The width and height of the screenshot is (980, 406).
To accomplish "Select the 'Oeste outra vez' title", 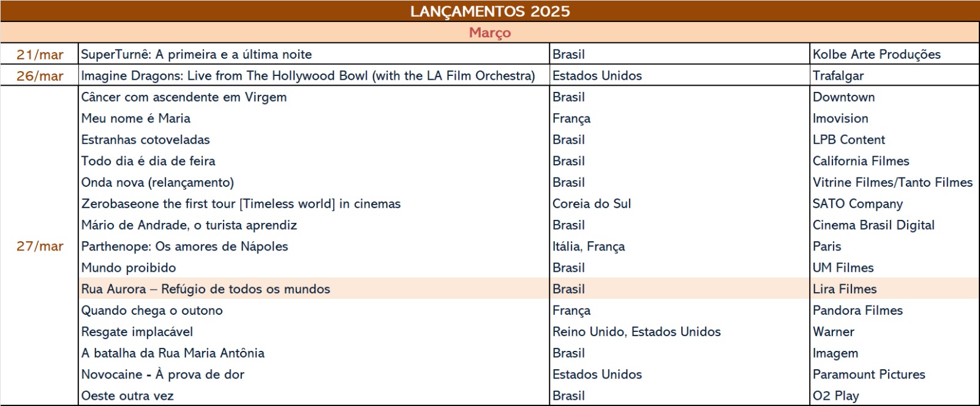I will 127,396.
